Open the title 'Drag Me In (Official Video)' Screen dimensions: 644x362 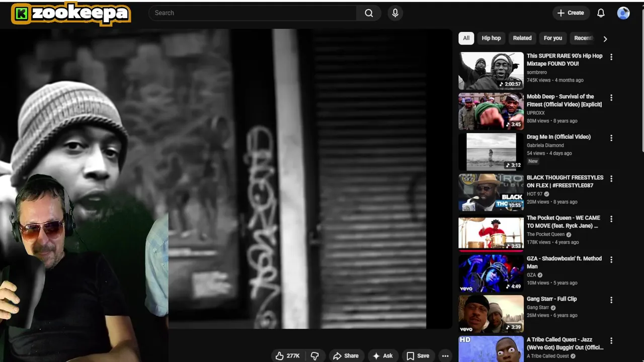point(558,137)
